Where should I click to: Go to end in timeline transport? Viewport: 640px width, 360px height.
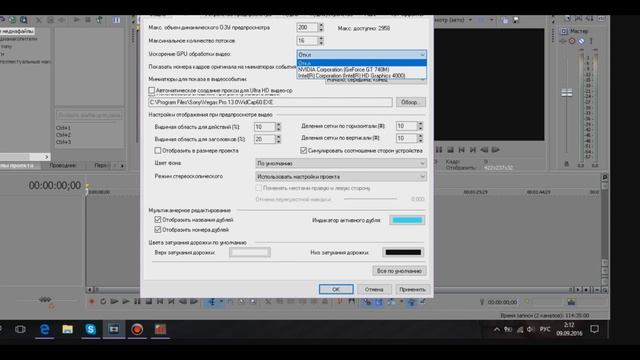(171, 302)
